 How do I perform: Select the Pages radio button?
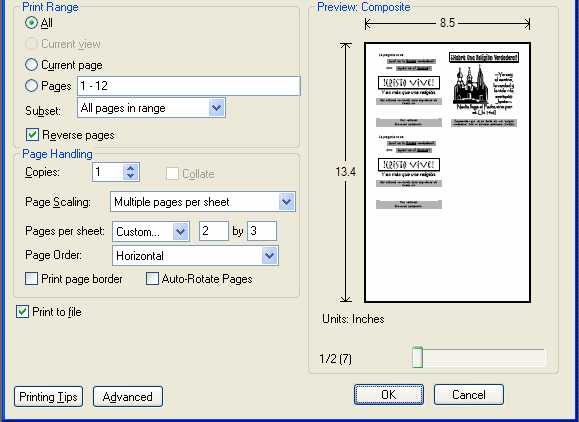click(31, 86)
